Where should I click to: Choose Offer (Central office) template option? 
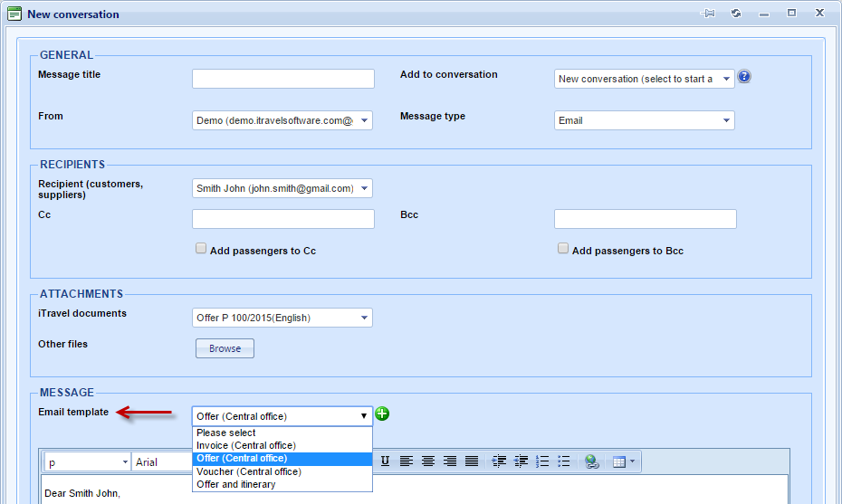click(x=282, y=459)
